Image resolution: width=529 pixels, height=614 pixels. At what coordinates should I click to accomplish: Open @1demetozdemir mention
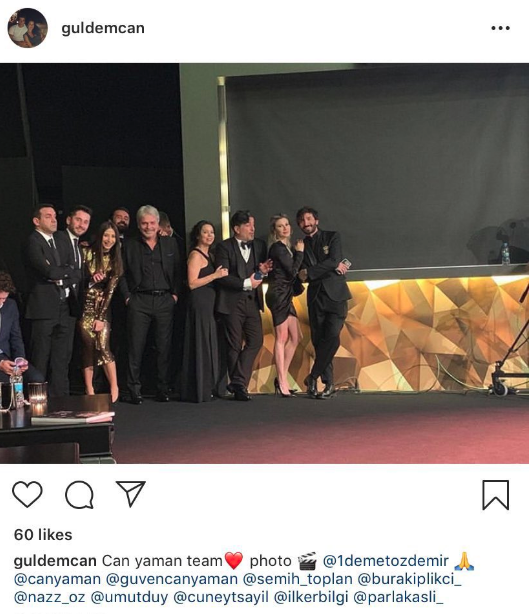coord(386,561)
